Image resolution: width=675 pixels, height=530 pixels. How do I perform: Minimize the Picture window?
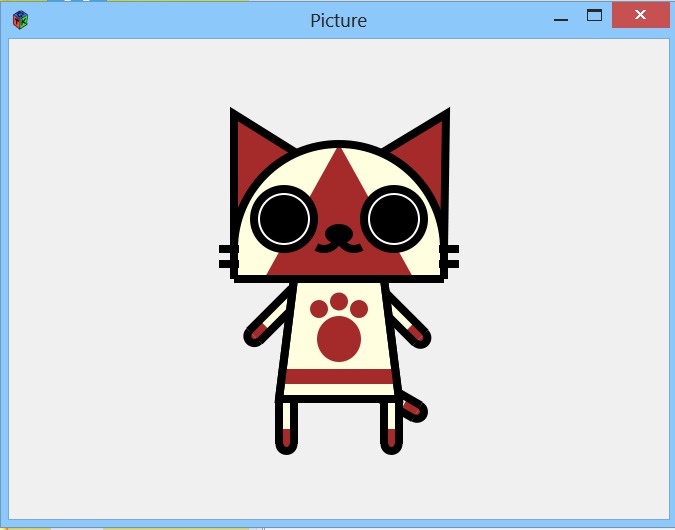point(561,17)
